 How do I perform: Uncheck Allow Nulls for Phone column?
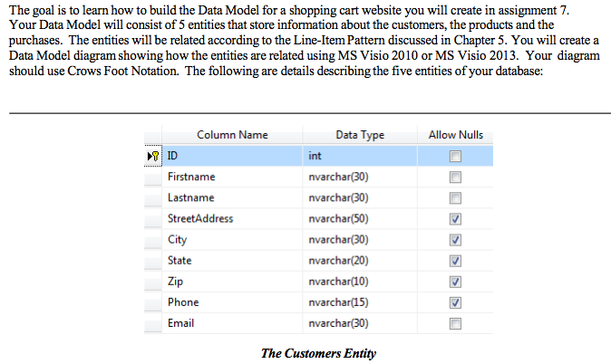455,302
